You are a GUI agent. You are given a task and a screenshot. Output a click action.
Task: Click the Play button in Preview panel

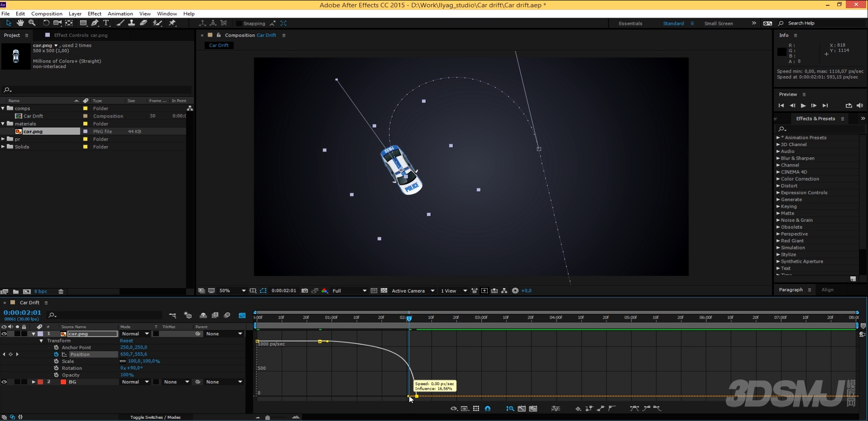point(803,106)
